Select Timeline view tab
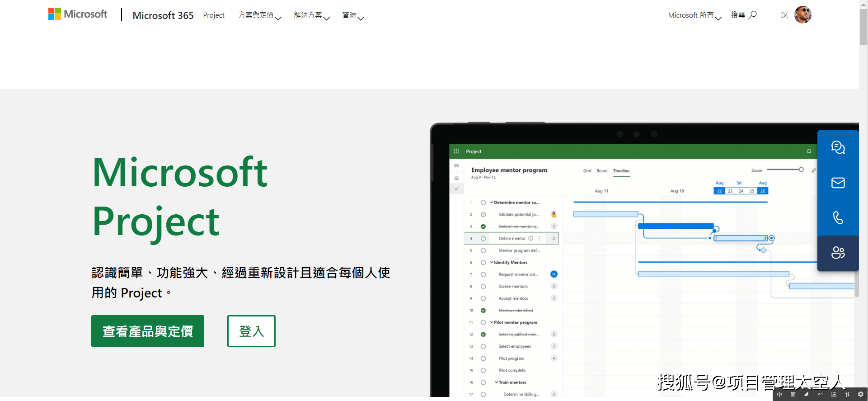Image resolution: width=868 pixels, height=401 pixels. click(x=621, y=171)
